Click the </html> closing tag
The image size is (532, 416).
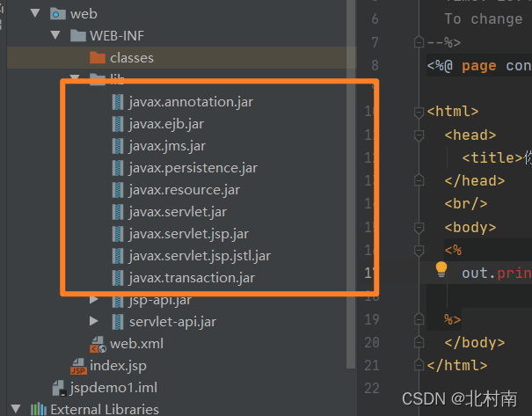457,366
